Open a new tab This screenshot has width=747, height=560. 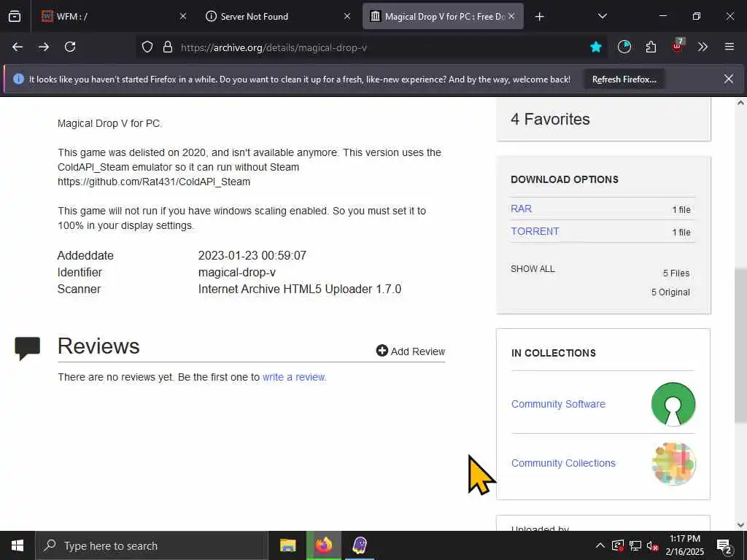[539, 17]
